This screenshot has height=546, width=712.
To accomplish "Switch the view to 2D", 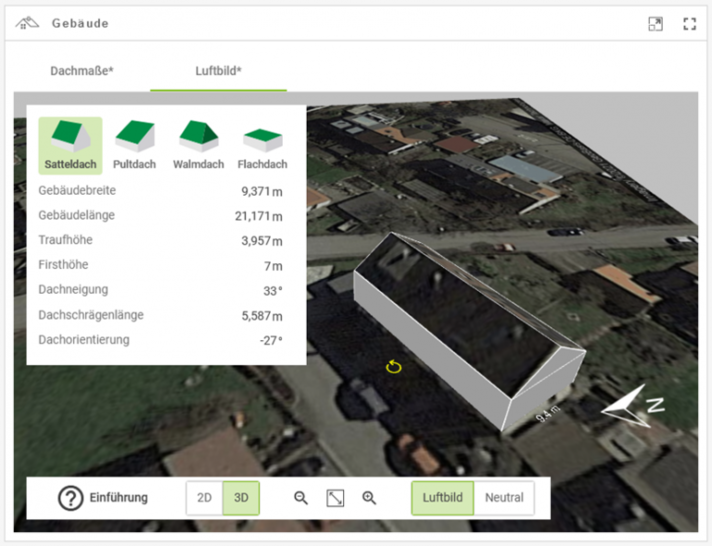I will [x=205, y=498].
